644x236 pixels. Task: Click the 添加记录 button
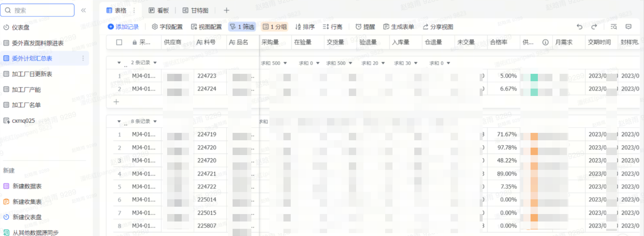[x=123, y=27]
